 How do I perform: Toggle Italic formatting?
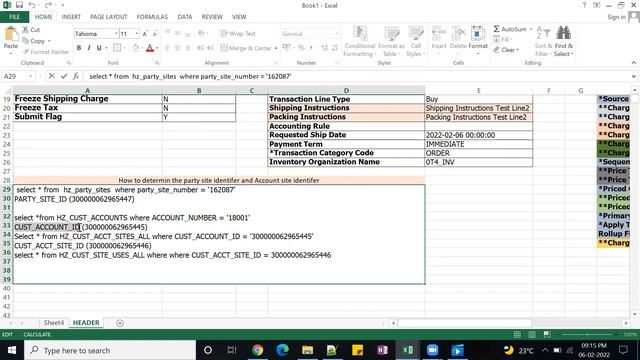(89, 48)
